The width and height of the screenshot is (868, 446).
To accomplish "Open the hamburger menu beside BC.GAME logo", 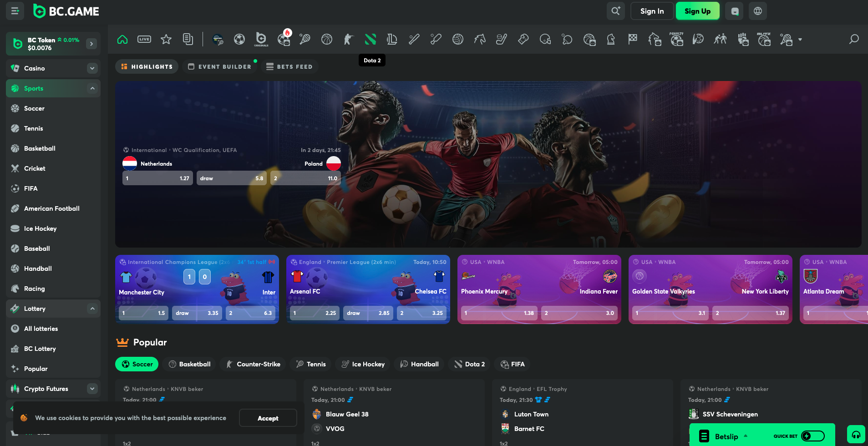I will click(15, 11).
